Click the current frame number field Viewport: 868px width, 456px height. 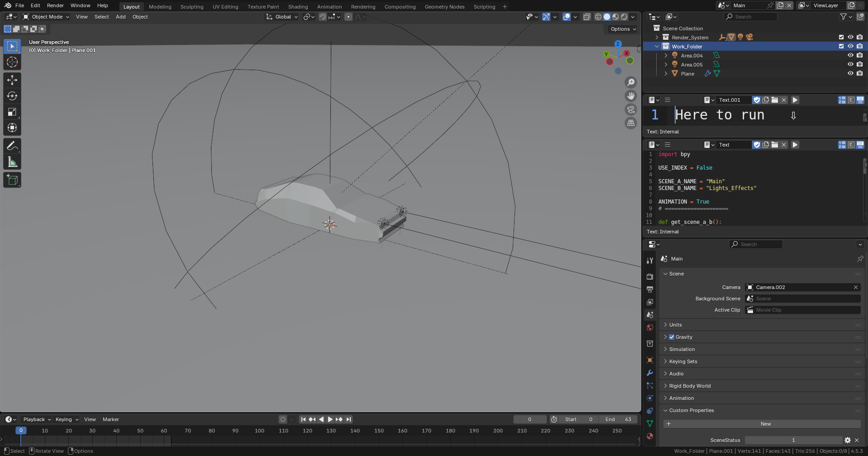[x=530, y=419]
